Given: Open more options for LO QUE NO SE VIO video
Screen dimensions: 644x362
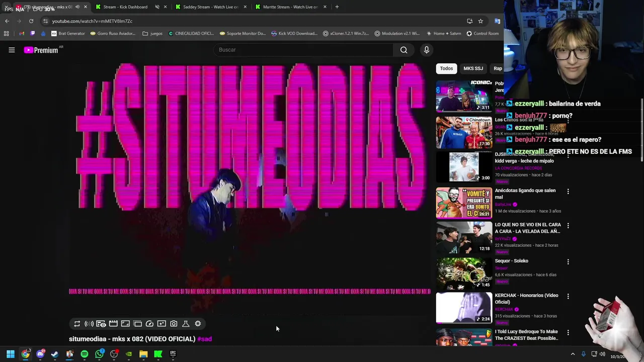Looking at the screenshot, I should pos(568,226).
